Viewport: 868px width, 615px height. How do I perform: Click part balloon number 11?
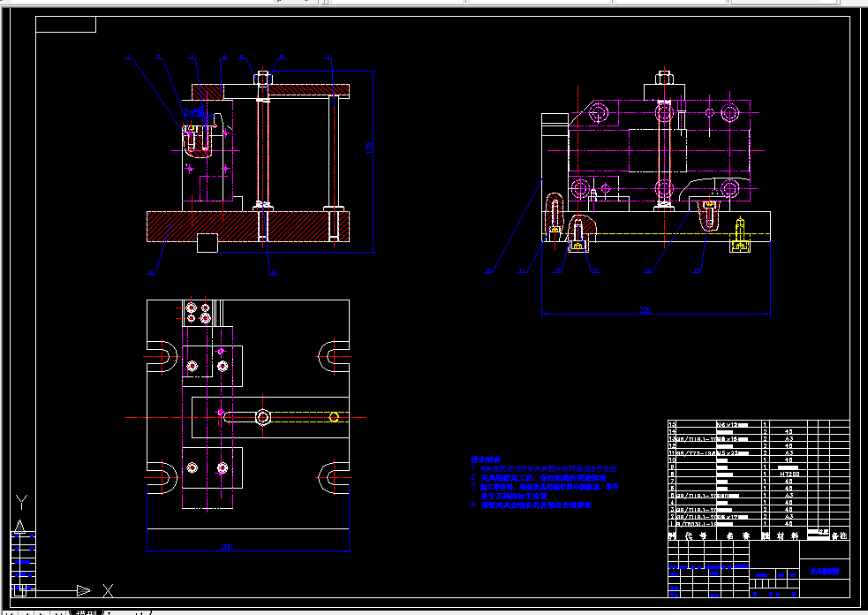tap(522, 271)
